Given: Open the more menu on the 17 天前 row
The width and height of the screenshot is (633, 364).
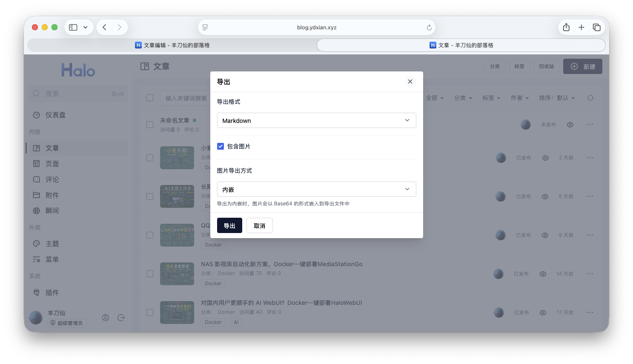Looking at the screenshot, I should coord(590,313).
